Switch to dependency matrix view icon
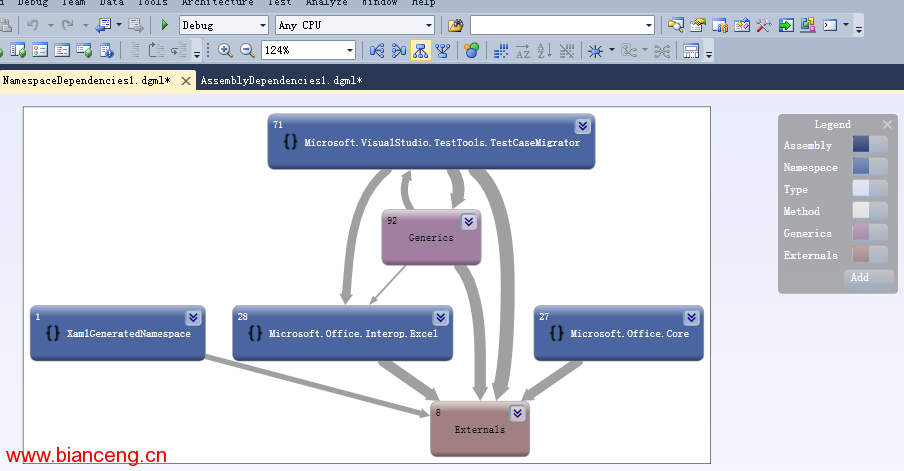This screenshot has height=471, width=904. pos(500,51)
